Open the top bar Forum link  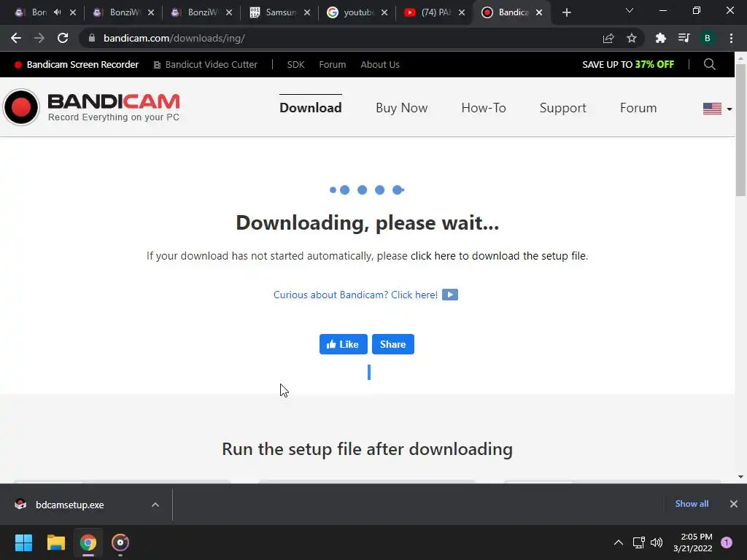coord(332,65)
